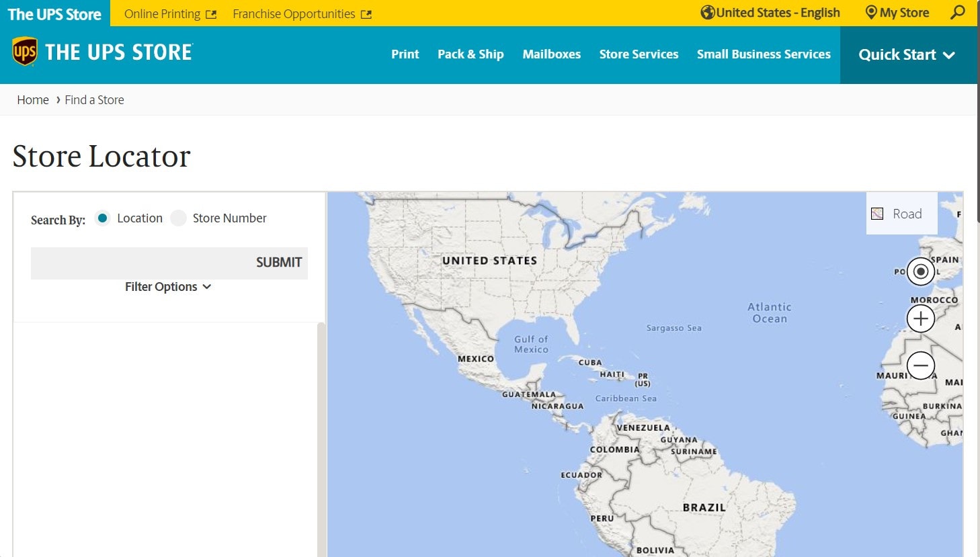The height and width of the screenshot is (557, 980).
Task: Click the Road map style icon
Action: coord(877,214)
